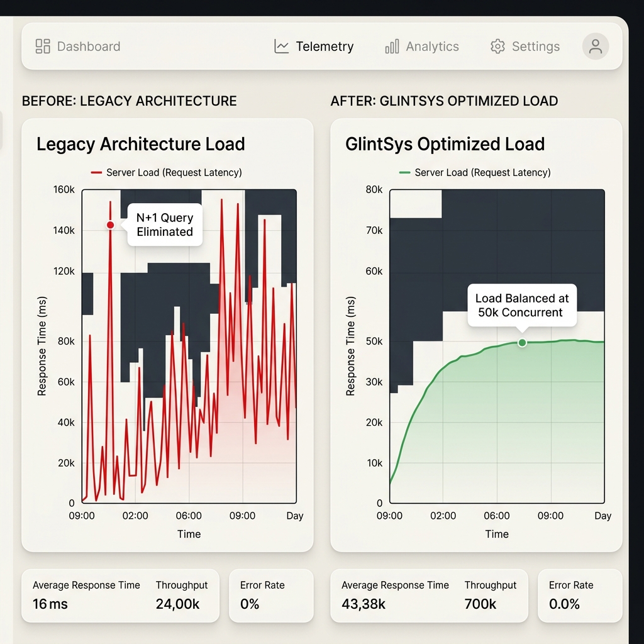The height and width of the screenshot is (644, 644).
Task: Click the Throughput 700k metric card
Action: click(x=491, y=595)
